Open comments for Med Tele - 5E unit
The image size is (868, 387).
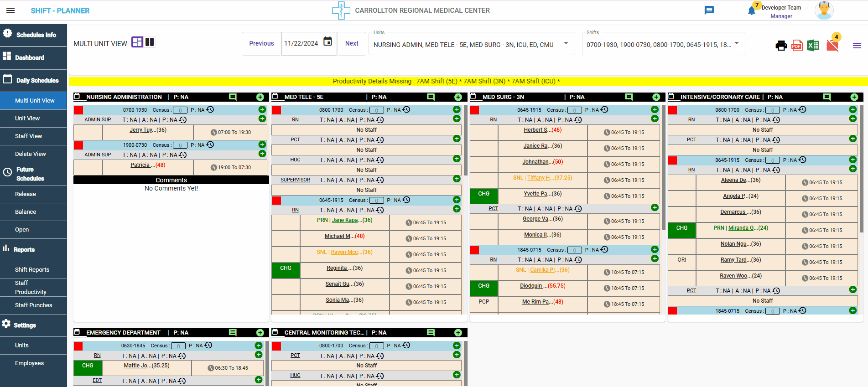click(431, 97)
